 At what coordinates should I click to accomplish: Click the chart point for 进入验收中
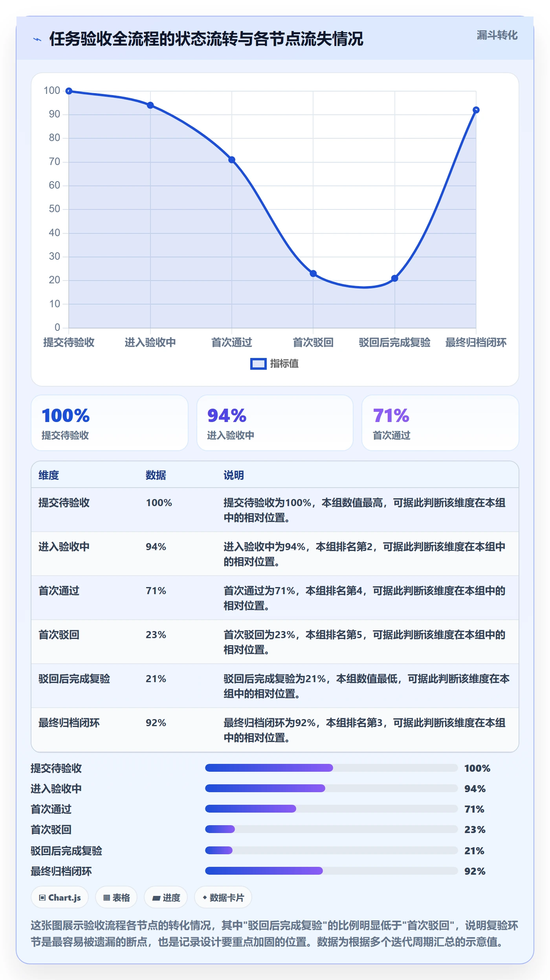click(x=150, y=105)
